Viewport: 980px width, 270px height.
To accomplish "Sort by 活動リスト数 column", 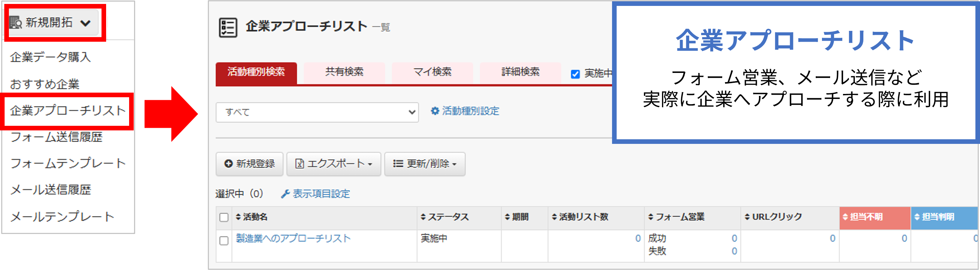I will tap(580, 217).
